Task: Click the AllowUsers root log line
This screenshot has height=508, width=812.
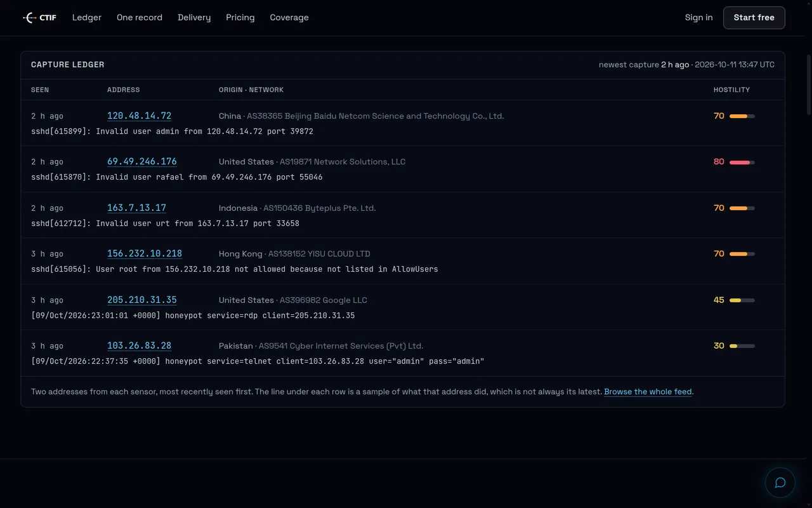Action: coord(235,269)
